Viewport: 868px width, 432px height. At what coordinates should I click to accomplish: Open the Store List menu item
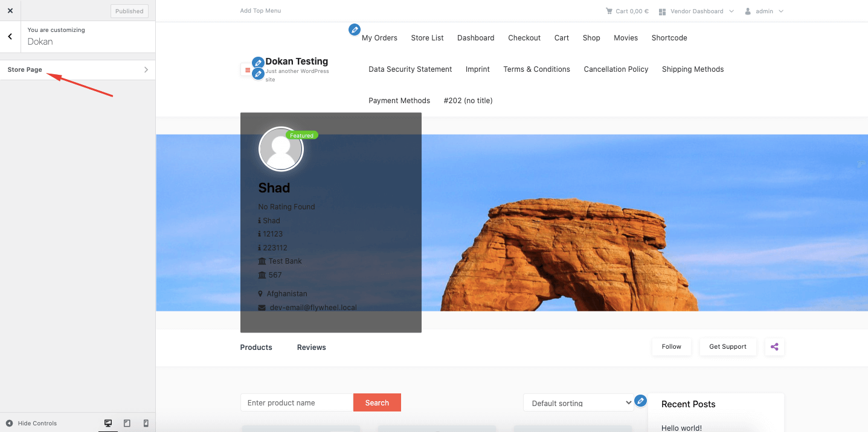[x=427, y=38]
